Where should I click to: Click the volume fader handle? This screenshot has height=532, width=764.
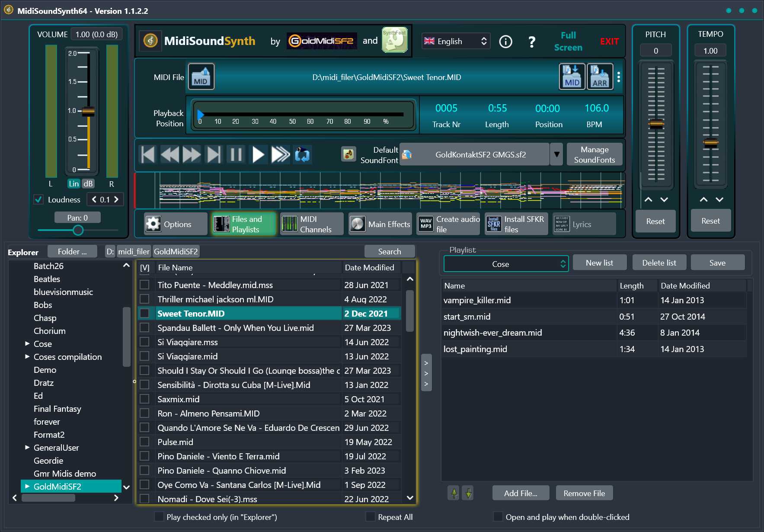tap(88, 111)
